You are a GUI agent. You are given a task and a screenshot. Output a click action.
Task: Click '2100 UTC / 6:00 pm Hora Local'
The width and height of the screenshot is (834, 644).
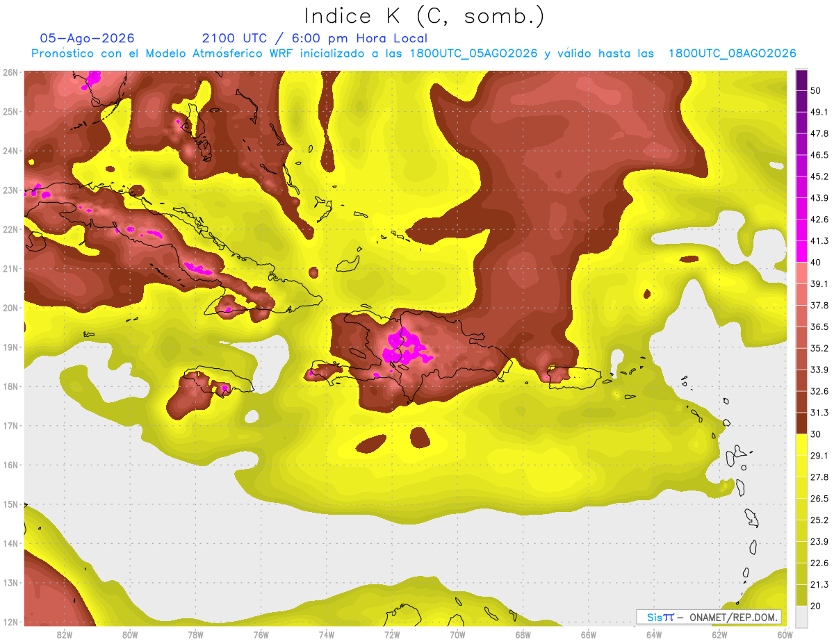(x=315, y=38)
